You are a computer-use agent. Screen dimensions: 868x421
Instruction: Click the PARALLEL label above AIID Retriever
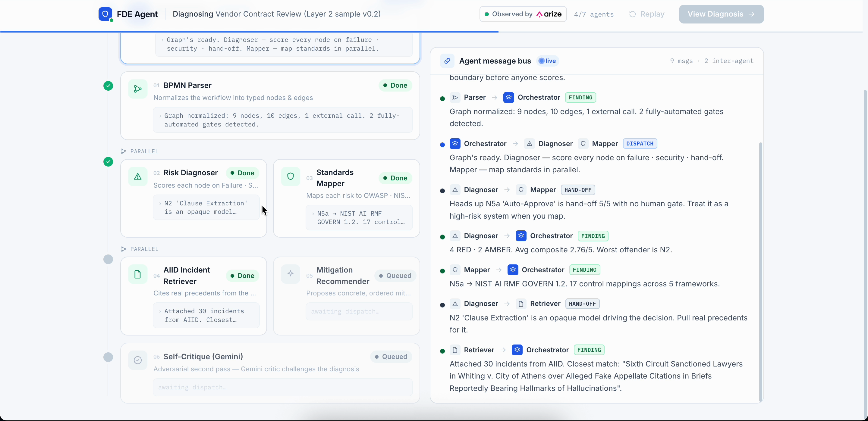pos(144,249)
